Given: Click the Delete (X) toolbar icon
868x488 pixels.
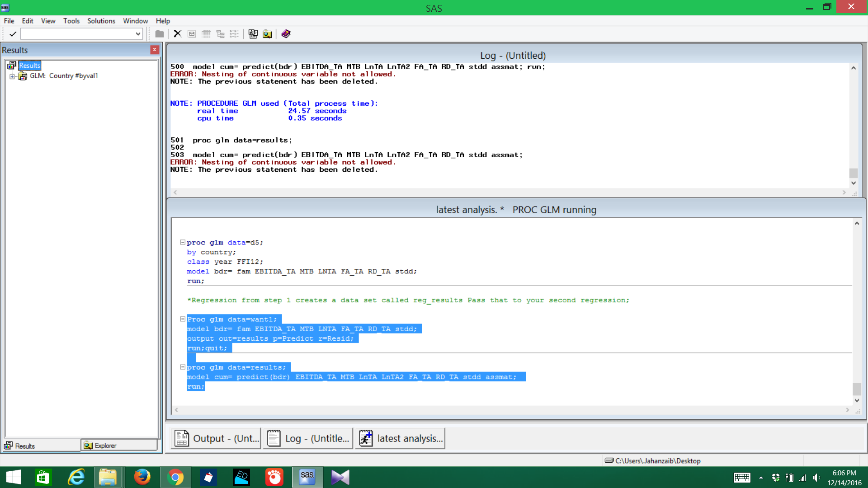Looking at the screenshot, I should tap(178, 34).
